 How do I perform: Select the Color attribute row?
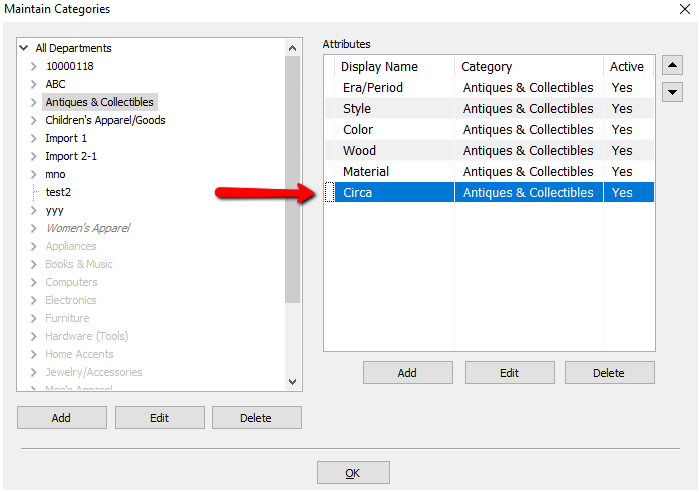pos(489,129)
